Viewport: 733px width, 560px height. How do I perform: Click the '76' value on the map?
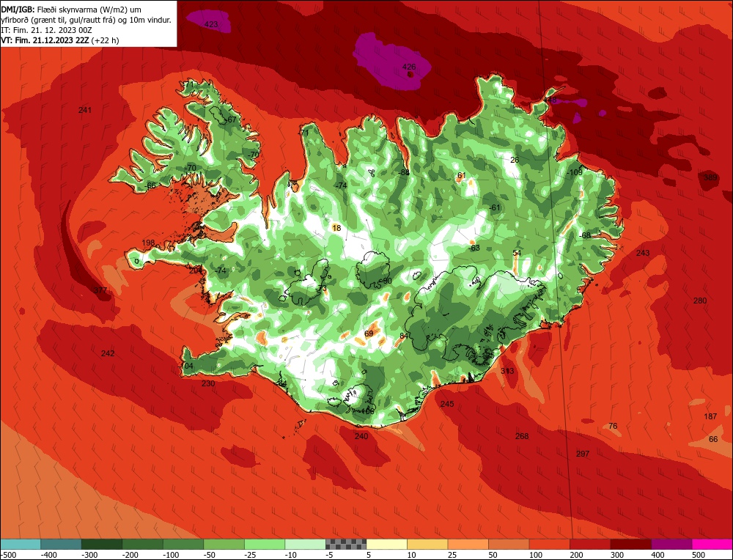coord(613,426)
